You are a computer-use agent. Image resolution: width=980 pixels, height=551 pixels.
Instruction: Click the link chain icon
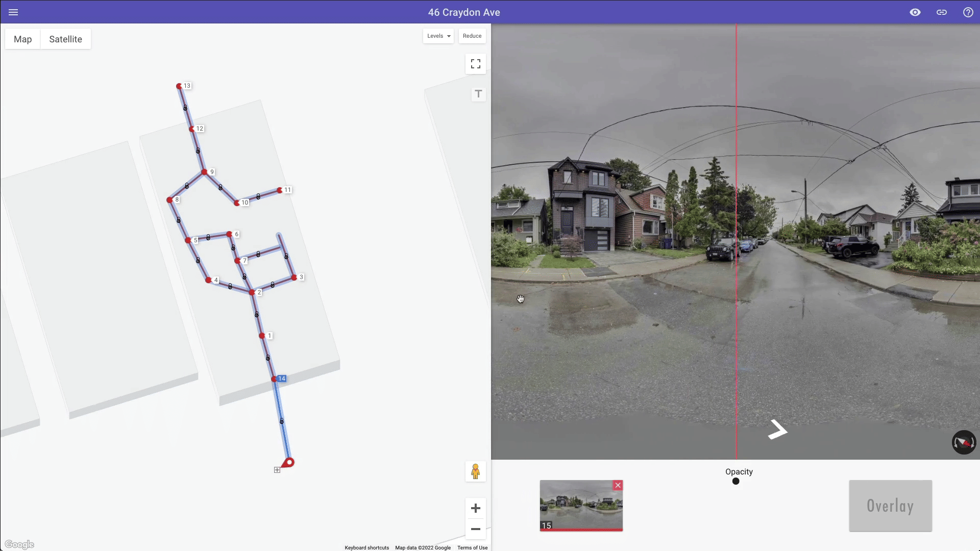[942, 12]
